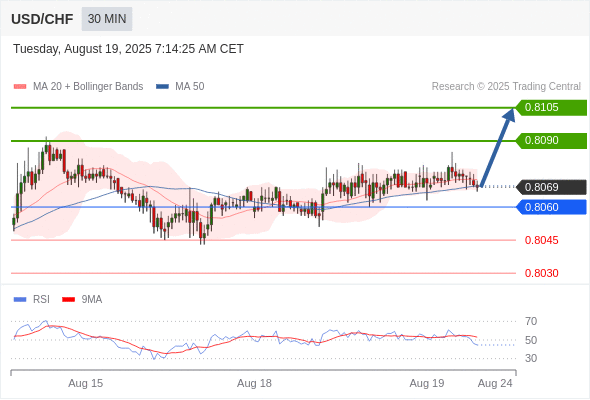Click the Aug 15 date marker
The height and width of the screenshot is (400, 590).
coord(85,383)
